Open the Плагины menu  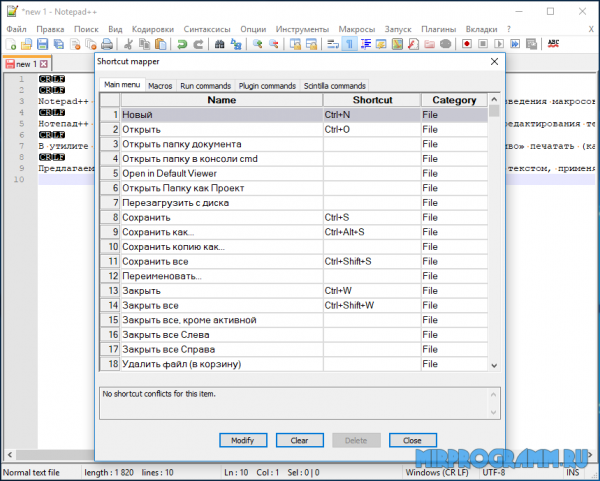tap(439, 29)
